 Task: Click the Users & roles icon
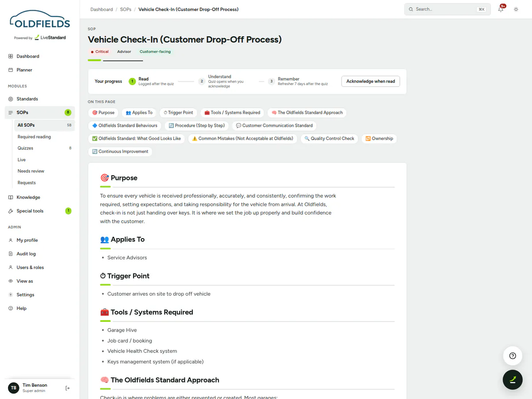11,267
